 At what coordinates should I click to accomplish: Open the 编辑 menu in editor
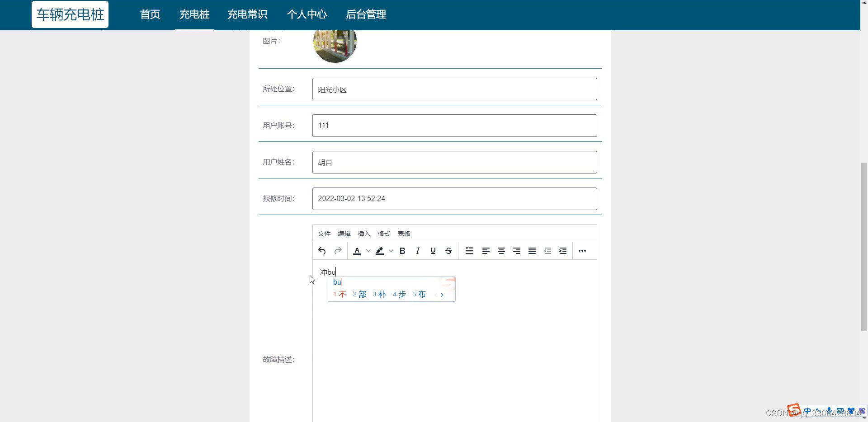coord(344,234)
